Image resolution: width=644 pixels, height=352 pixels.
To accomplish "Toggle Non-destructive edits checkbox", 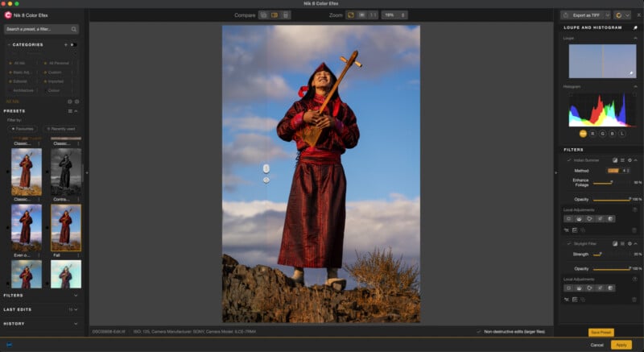I will click(x=478, y=331).
